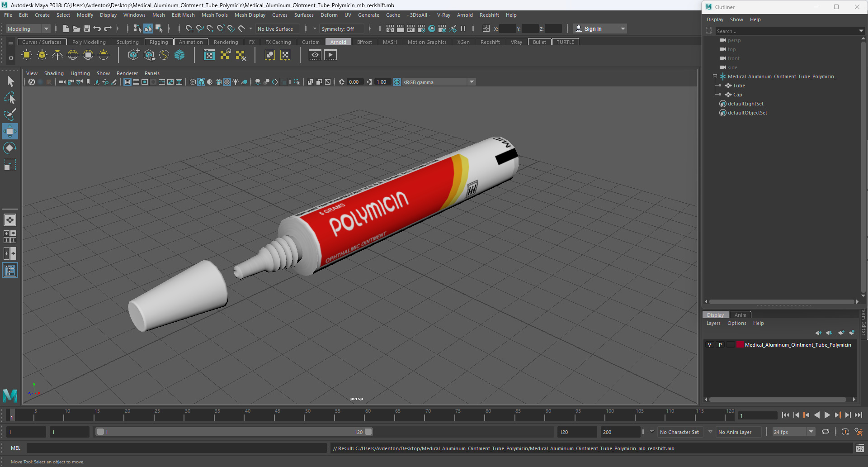Collapse Medical_Aluminum_Ointment_Tube_Polymicin_ group in Outliner
The height and width of the screenshot is (467, 868).
(715, 76)
